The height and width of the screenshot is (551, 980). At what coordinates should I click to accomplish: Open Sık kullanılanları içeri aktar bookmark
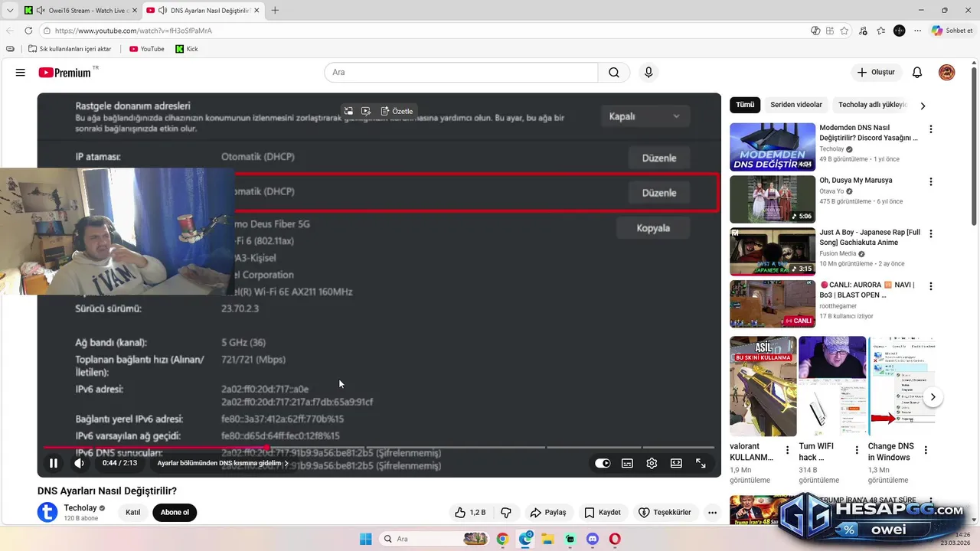click(x=70, y=49)
